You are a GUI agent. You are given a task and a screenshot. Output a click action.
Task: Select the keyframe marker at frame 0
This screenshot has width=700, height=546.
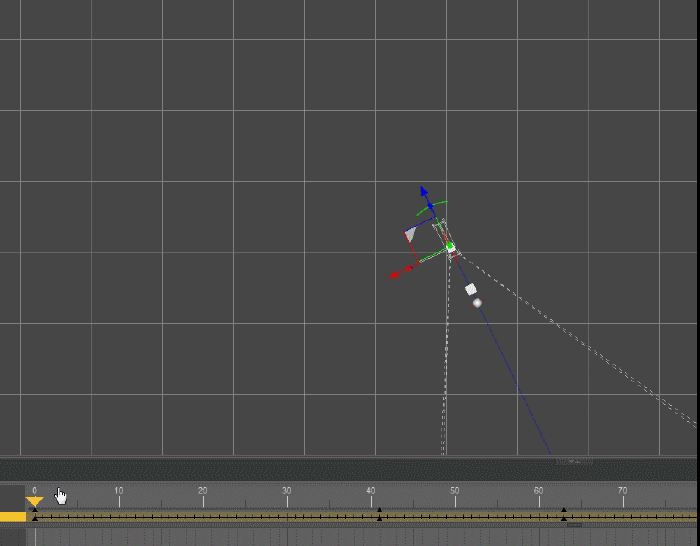point(35,515)
